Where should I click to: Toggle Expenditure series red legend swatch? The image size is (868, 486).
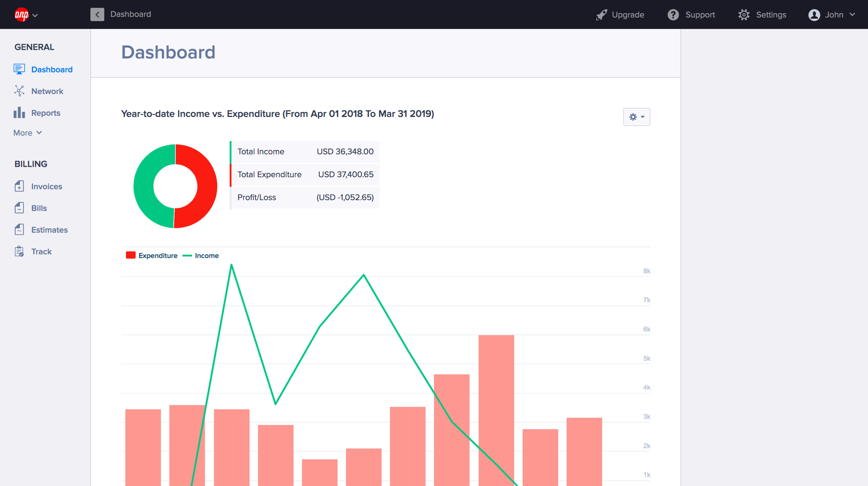pos(131,255)
